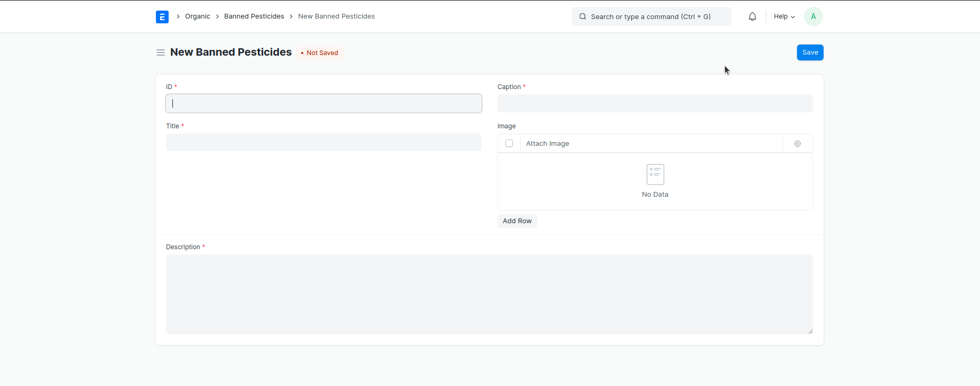The height and width of the screenshot is (386, 980).
Task: Click the ERPNext home logo icon
Action: [162, 17]
